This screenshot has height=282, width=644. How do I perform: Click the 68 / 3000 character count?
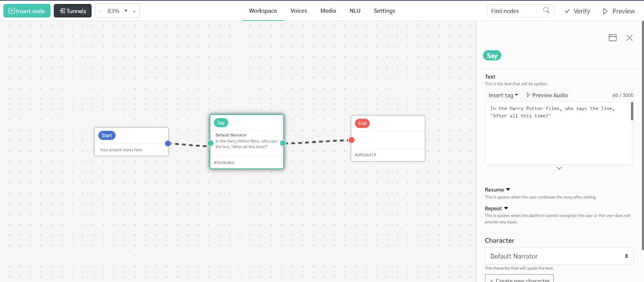pos(623,95)
